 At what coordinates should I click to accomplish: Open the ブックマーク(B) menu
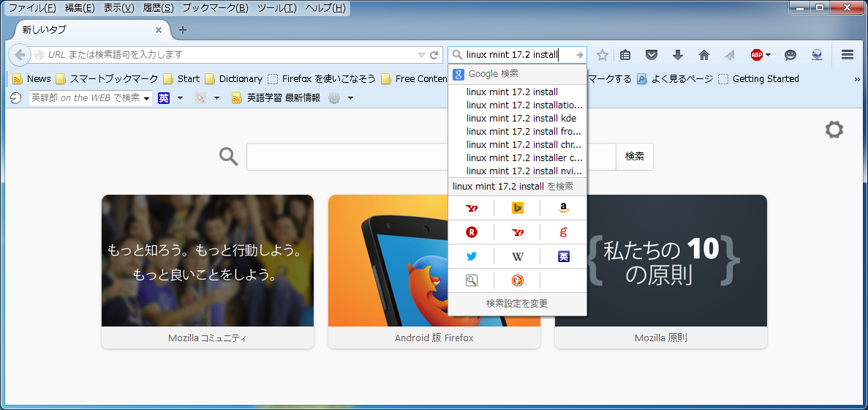pyautogui.click(x=215, y=8)
